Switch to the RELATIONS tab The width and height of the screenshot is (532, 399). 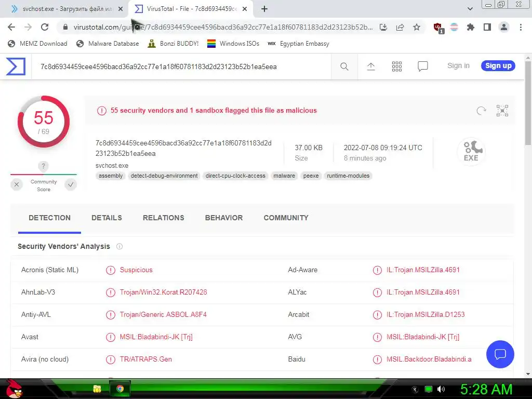pos(164,218)
